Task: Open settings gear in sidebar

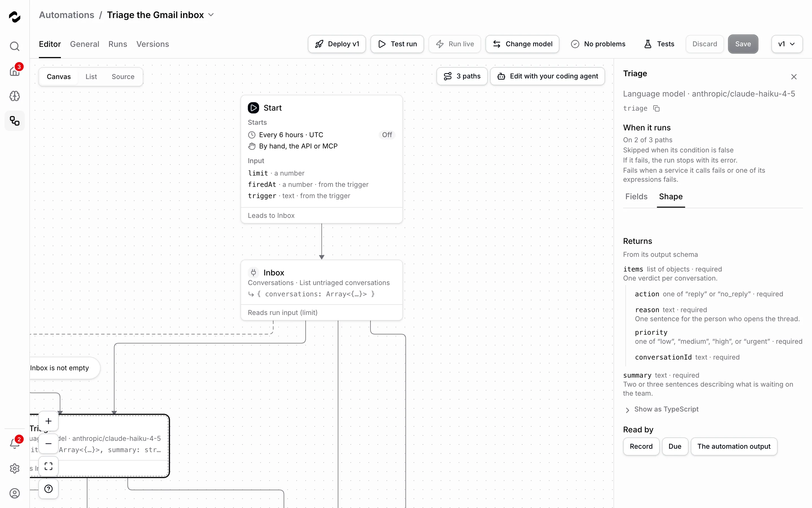Action: point(14,468)
